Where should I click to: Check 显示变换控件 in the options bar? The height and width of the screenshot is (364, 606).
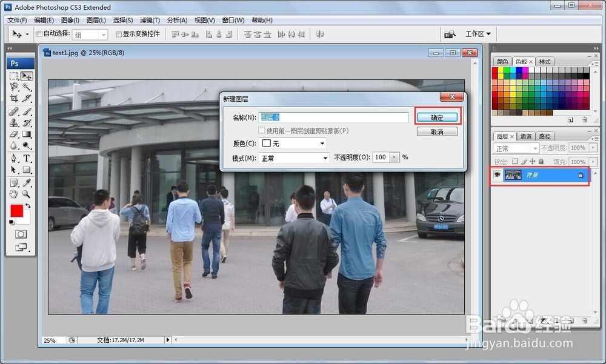[x=119, y=34]
